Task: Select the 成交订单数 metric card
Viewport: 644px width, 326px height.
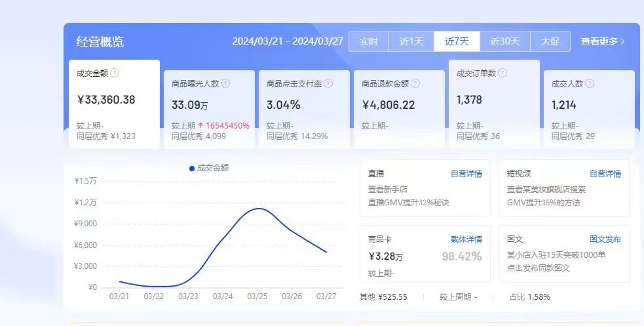Action: click(494, 104)
